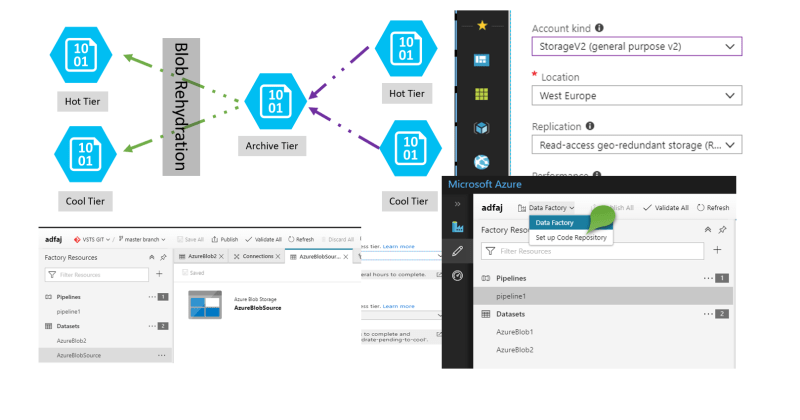This screenshot has height=420, width=800.
Task: Open the master branch selector
Action: pos(146,240)
